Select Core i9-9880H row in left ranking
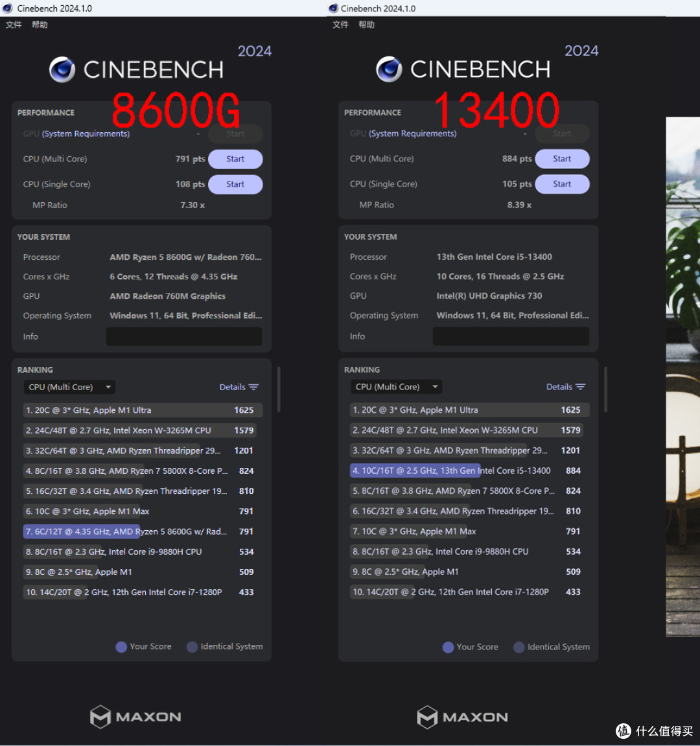 coord(143,552)
